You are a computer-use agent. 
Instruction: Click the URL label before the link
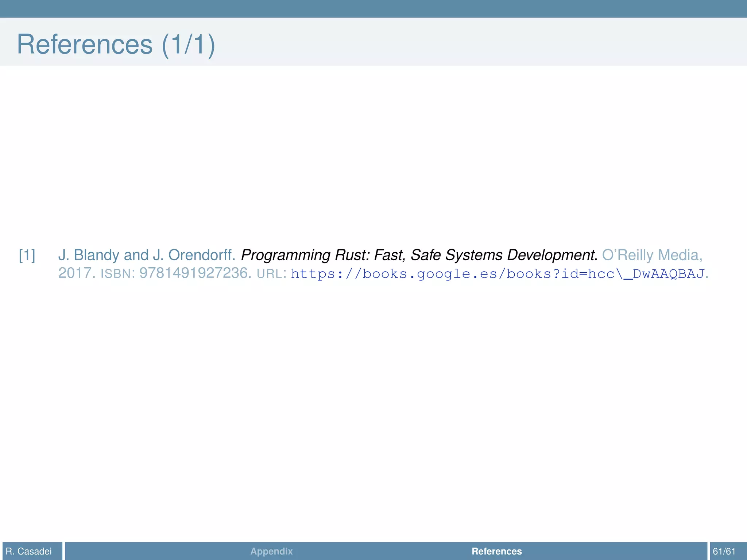tap(271, 273)
